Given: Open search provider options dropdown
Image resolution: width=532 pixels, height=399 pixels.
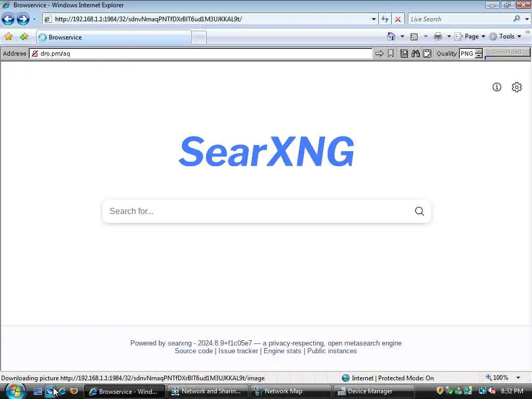Looking at the screenshot, I should click(x=527, y=19).
